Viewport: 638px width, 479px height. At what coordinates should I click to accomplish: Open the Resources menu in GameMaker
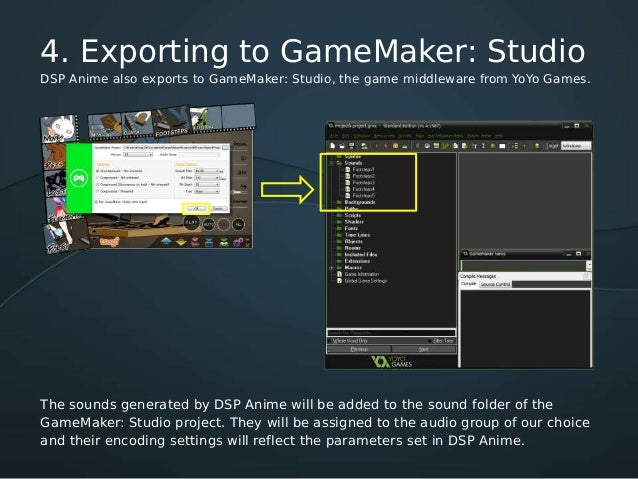(x=384, y=136)
